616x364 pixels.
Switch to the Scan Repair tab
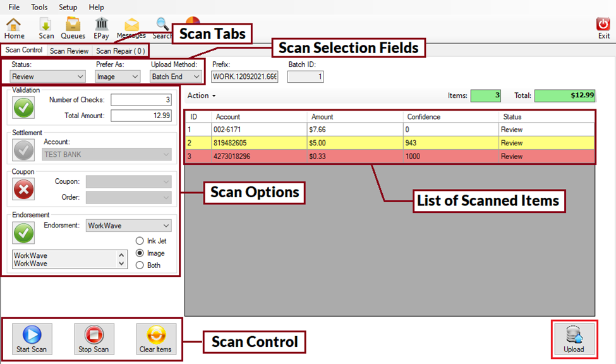pyautogui.click(x=121, y=50)
